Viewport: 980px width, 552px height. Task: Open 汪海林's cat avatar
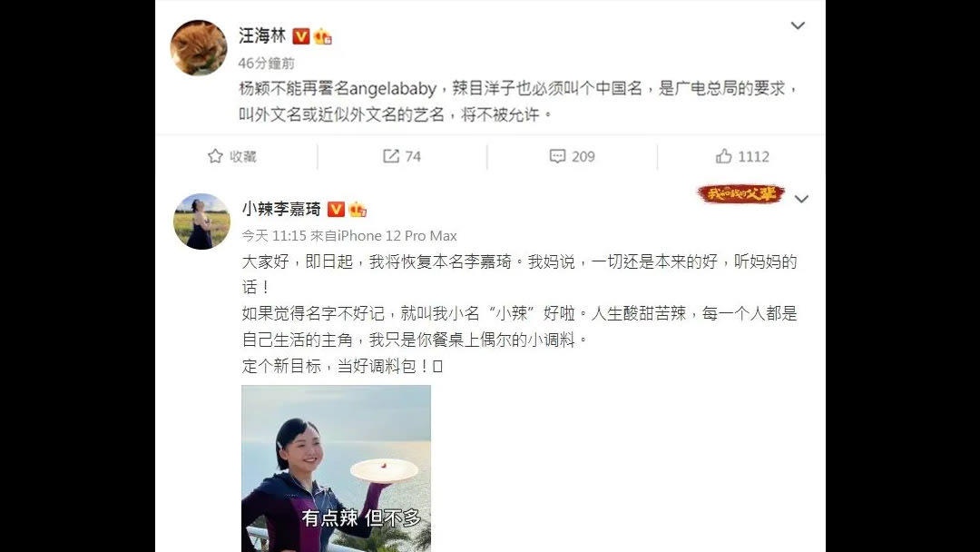[199, 47]
